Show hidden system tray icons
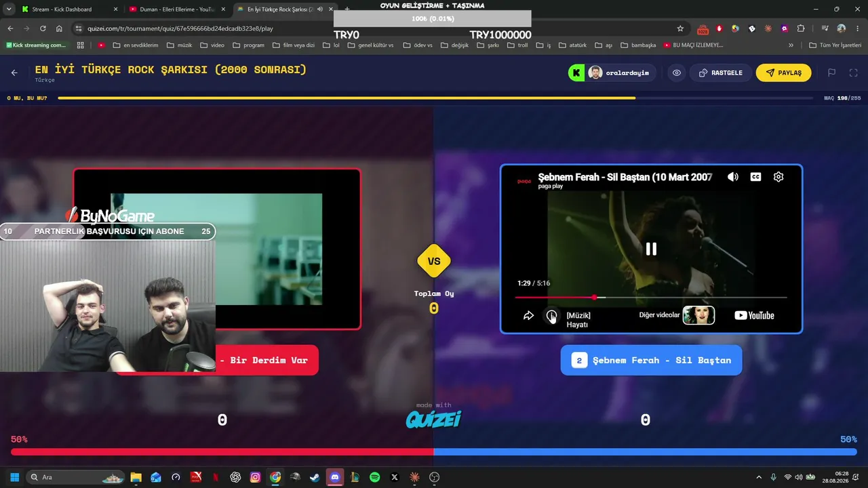868x488 pixels. (759, 477)
